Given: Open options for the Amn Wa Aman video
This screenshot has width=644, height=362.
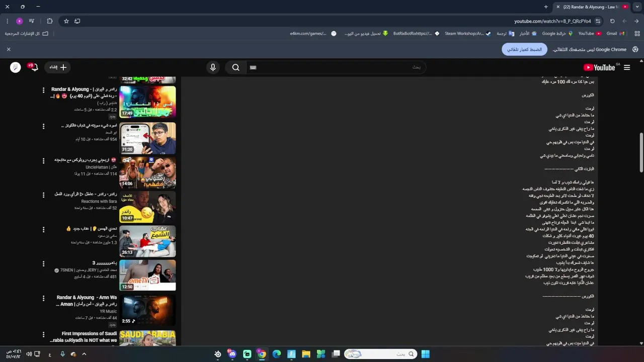Looking at the screenshot, I should click(43, 299).
